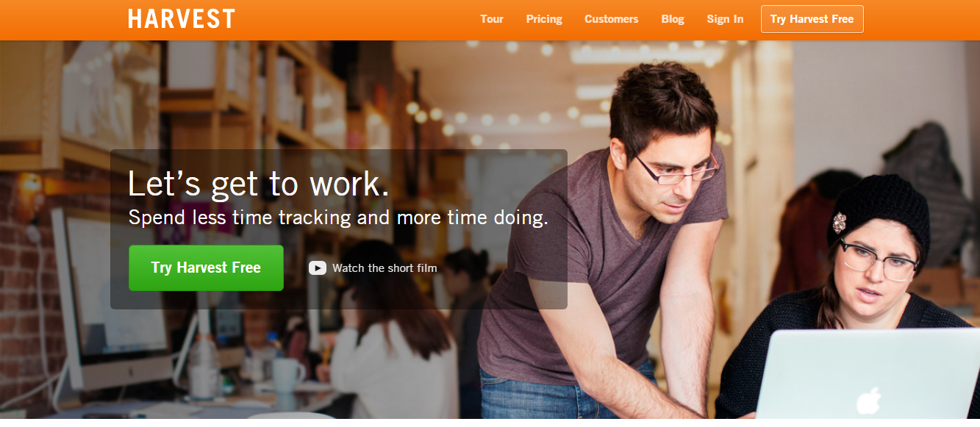This screenshot has height=427, width=980.
Task: Click the seated long-haired woman in the background
Action: tap(390, 338)
